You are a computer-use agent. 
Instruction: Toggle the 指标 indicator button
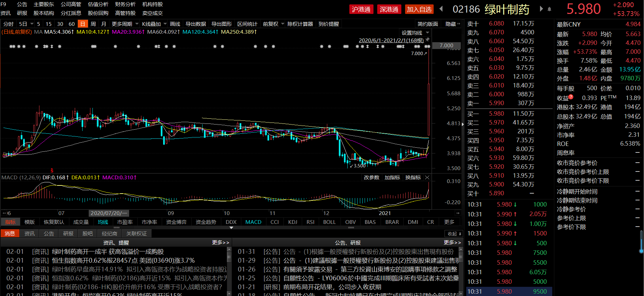(10, 222)
